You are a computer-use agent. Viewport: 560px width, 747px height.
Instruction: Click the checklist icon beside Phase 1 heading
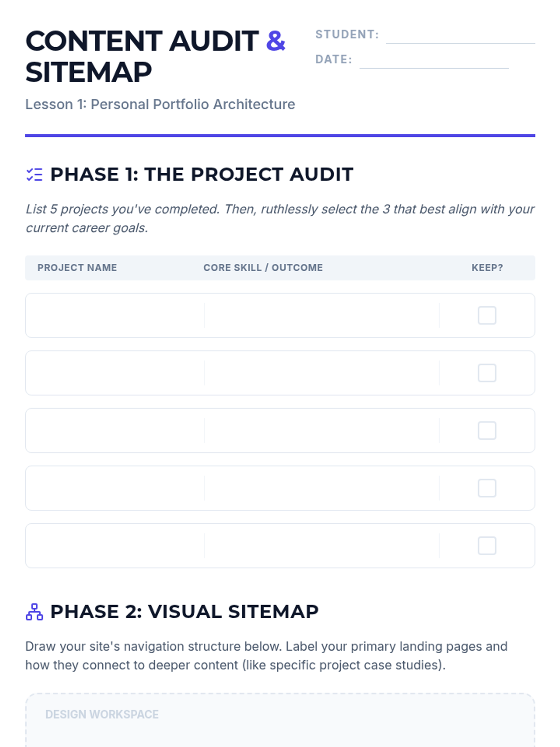35,175
